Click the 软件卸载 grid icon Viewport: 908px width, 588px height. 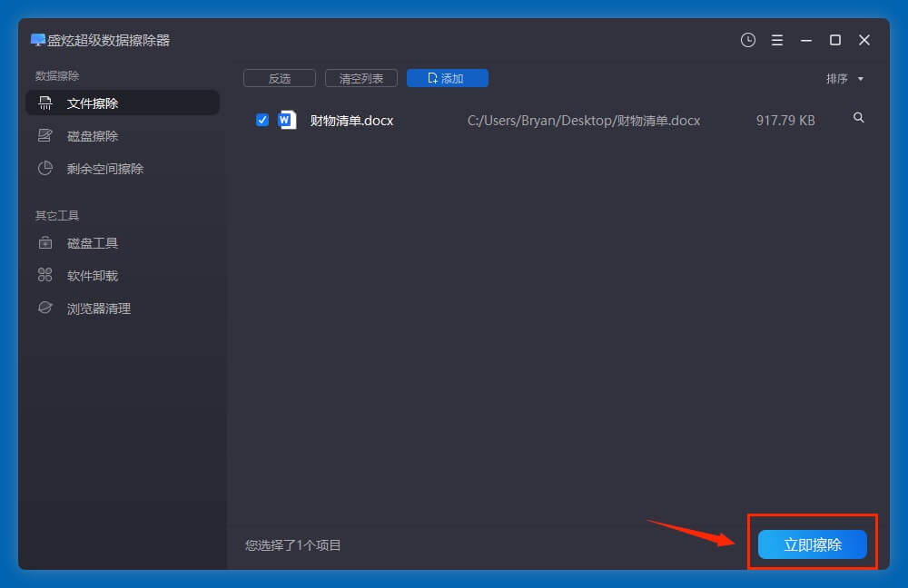pos(44,275)
